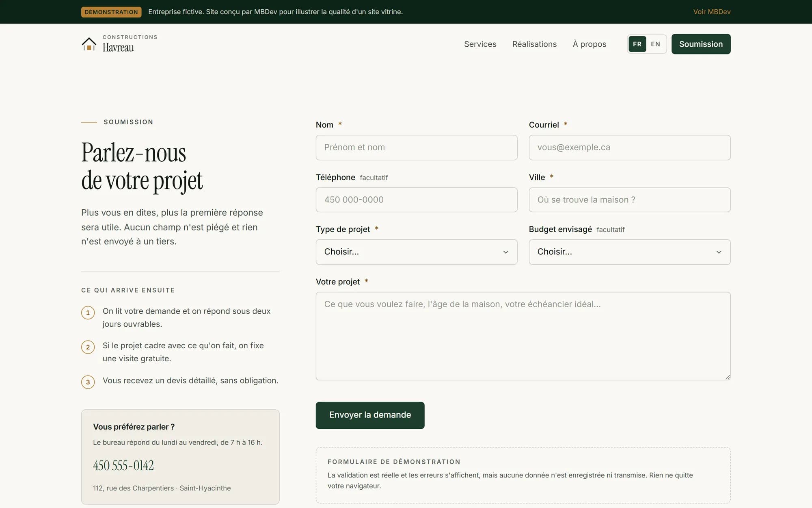Image resolution: width=812 pixels, height=508 pixels.
Task: Follow the Voir MBDev link
Action: click(x=712, y=12)
